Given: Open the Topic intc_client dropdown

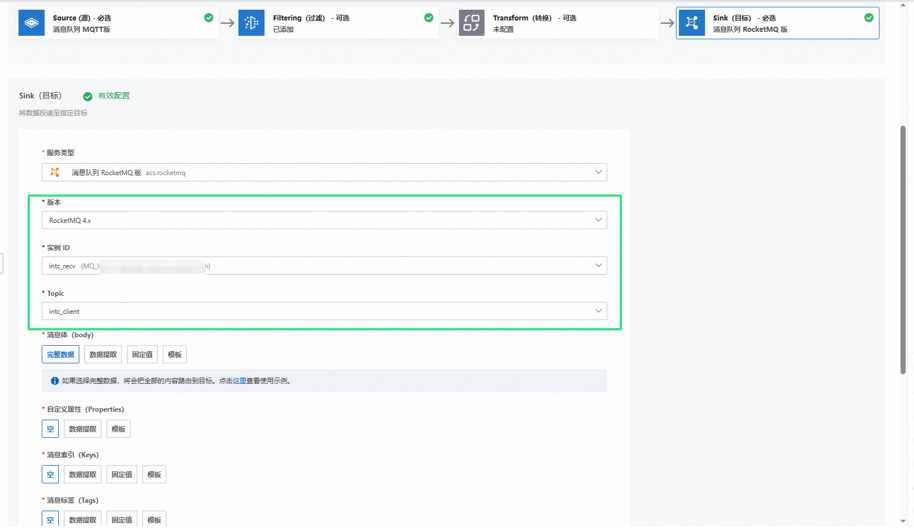Looking at the screenshot, I should click(324, 311).
